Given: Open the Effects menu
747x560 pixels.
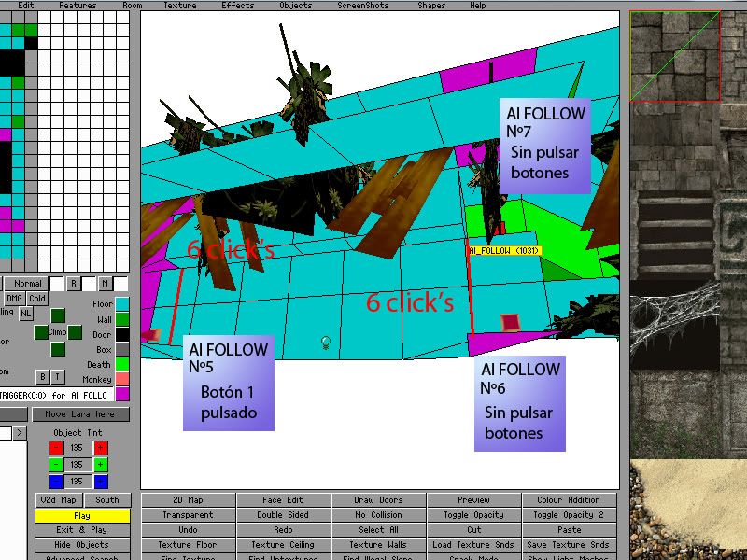Looking at the screenshot, I should pyautogui.click(x=238, y=6).
